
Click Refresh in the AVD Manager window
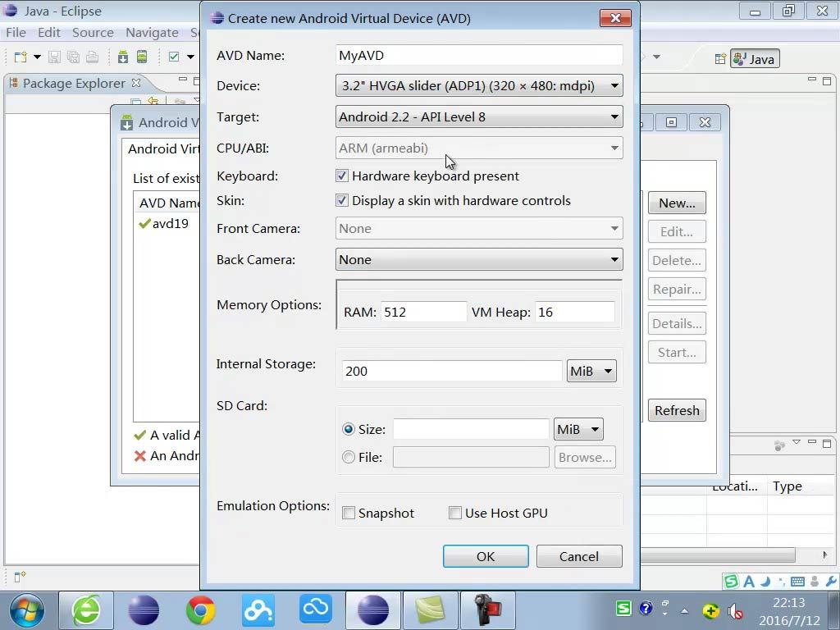coord(677,410)
